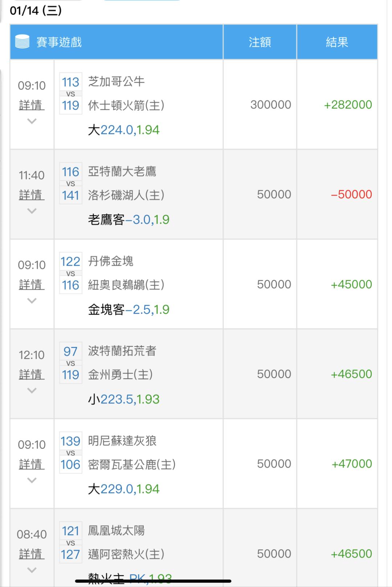Click the 大224.0,1.94 bet selection
392x587 pixels.
click(x=124, y=130)
